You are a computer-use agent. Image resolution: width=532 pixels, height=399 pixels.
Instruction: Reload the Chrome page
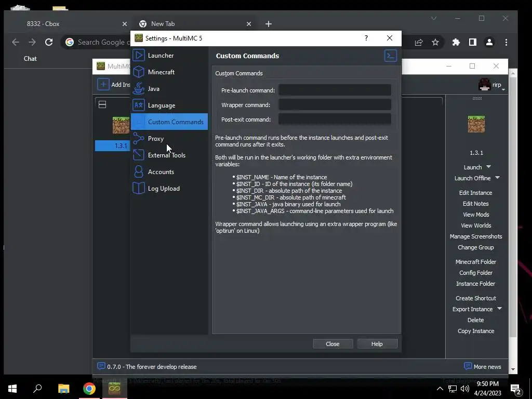coord(49,42)
